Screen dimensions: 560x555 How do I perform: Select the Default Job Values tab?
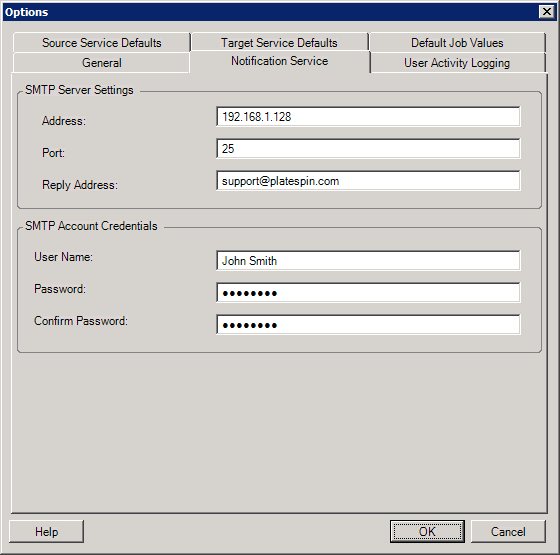[x=457, y=43]
